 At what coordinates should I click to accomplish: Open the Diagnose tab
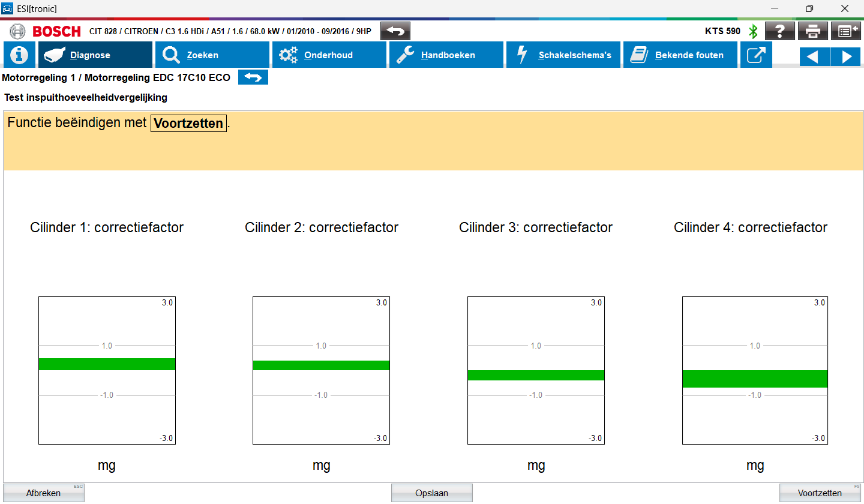(x=95, y=55)
